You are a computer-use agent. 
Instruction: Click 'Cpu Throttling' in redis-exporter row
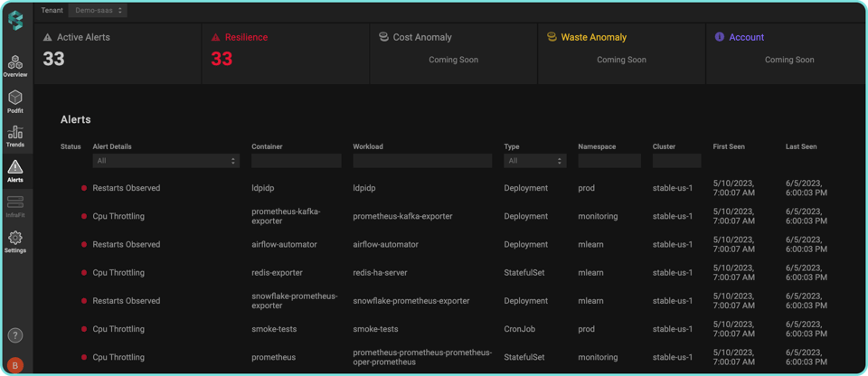pos(118,273)
